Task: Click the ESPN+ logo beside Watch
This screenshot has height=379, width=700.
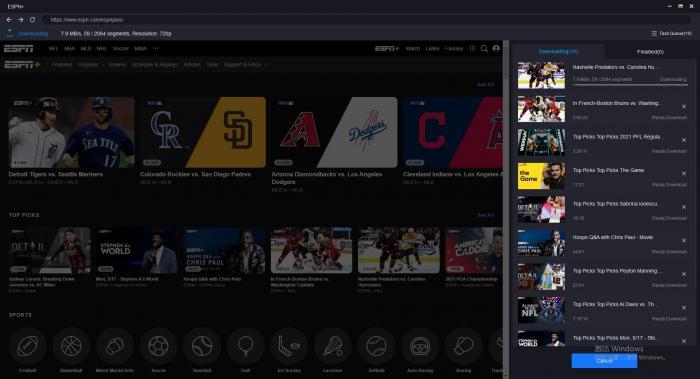Action: (387, 48)
